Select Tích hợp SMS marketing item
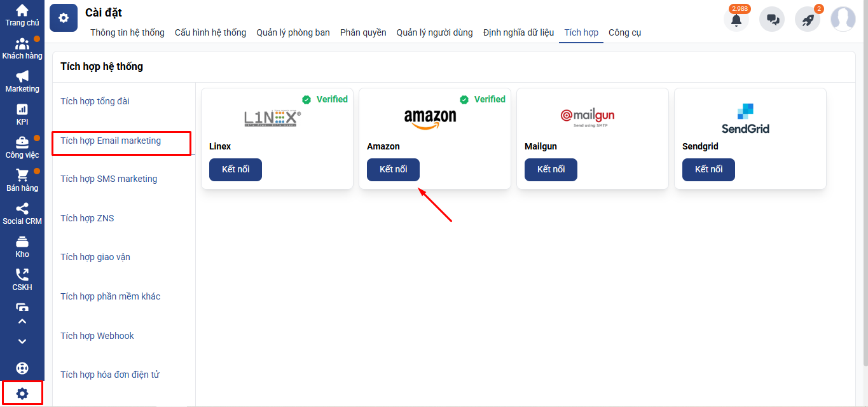The height and width of the screenshot is (407, 868). (x=109, y=179)
